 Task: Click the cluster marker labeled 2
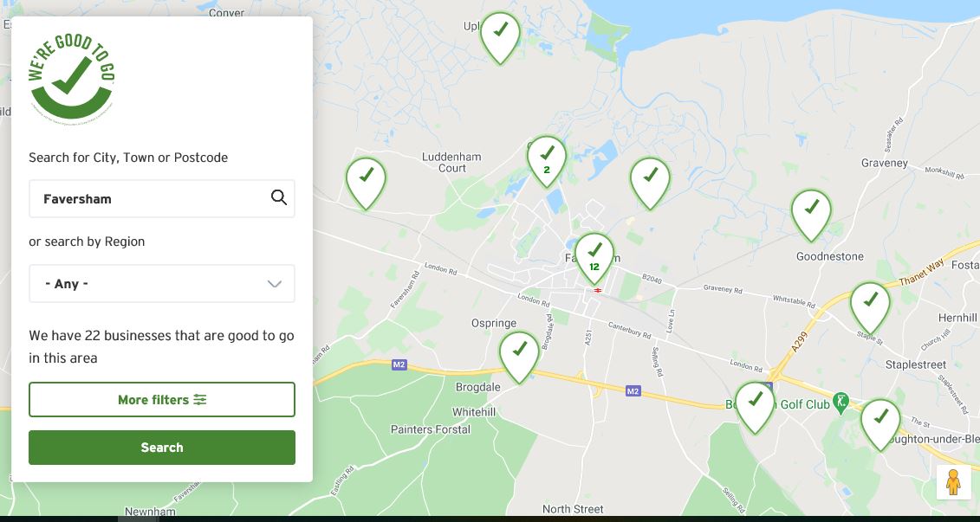click(x=547, y=159)
